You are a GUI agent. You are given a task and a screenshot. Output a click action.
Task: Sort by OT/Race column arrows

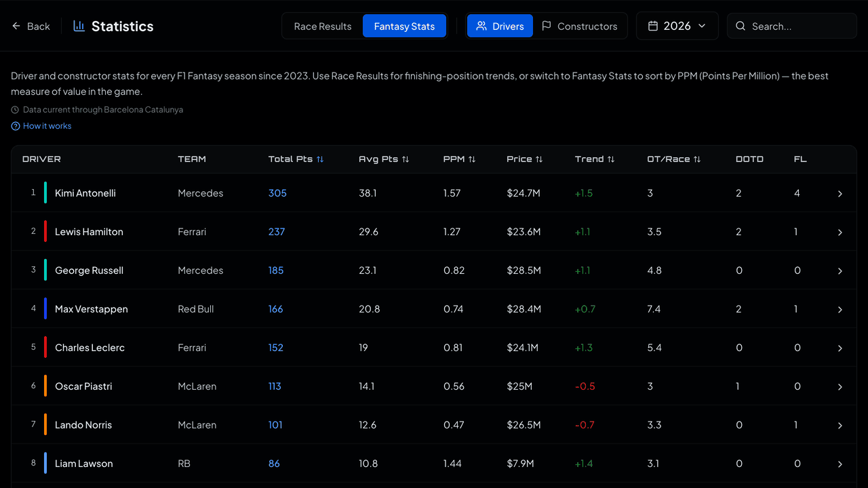[x=697, y=159]
